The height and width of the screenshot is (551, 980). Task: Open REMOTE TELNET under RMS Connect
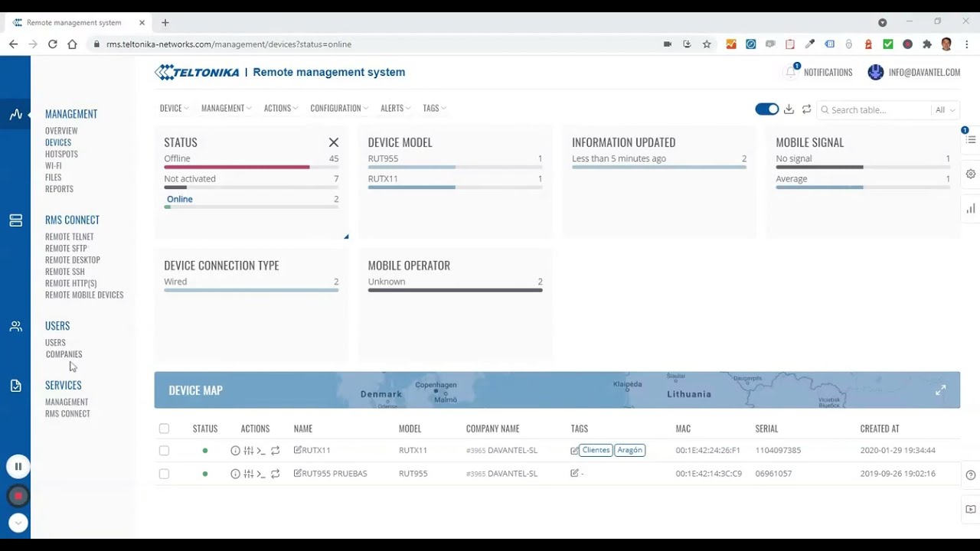tap(70, 237)
